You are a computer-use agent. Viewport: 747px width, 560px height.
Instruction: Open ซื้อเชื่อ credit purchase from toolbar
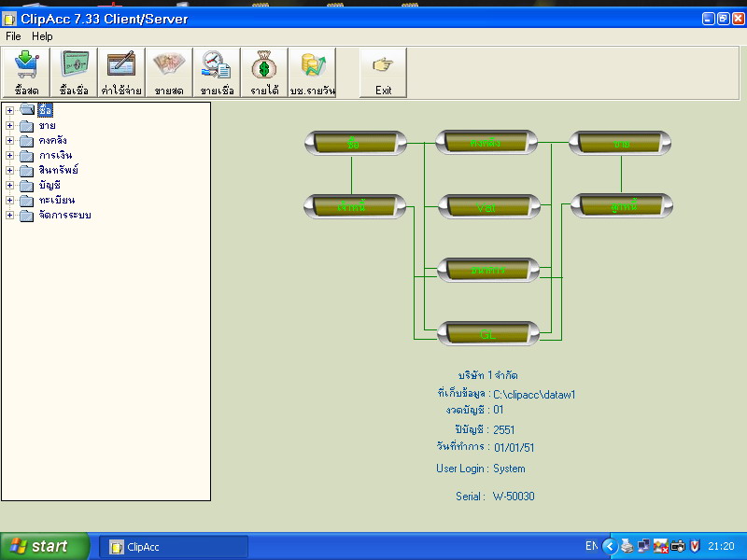point(74,72)
